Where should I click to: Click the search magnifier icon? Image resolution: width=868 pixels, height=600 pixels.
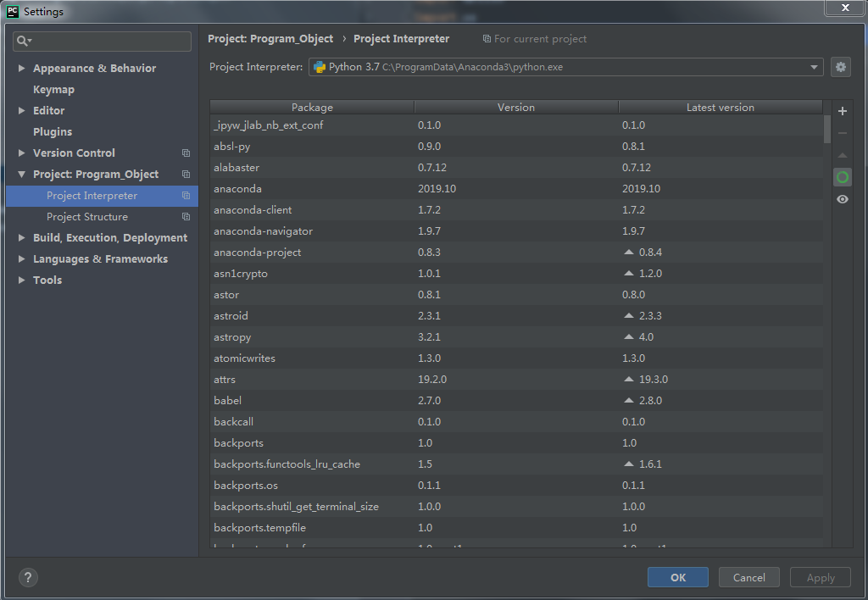tap(24, 41)
